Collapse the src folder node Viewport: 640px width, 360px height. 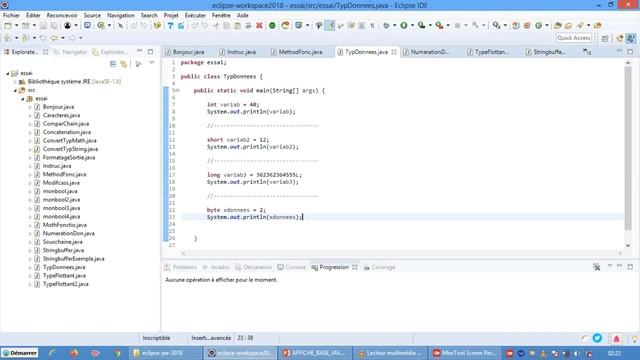[x=16, y=90]
